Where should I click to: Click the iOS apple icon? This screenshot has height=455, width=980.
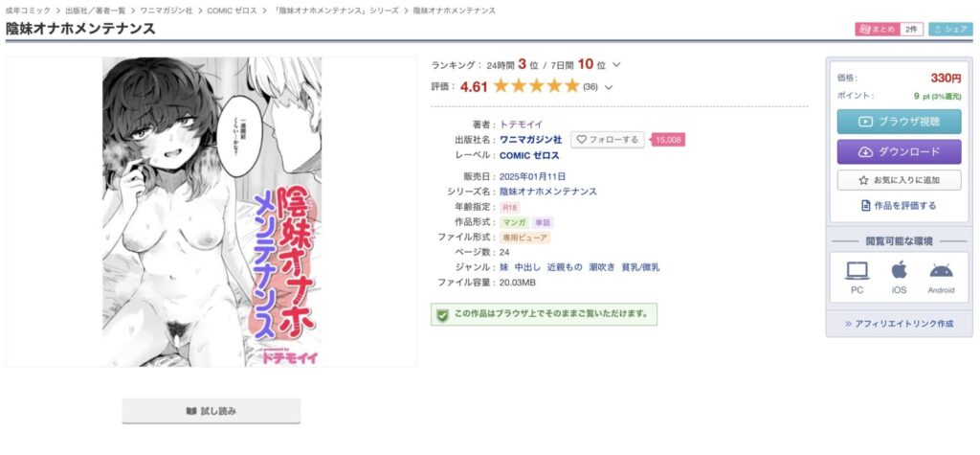coord(899,270)
